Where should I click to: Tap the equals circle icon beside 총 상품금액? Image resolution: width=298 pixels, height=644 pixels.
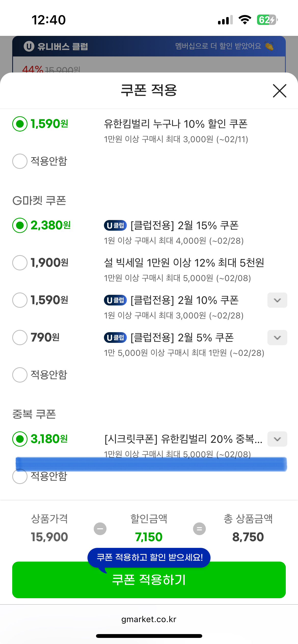(x=199, y=529)
